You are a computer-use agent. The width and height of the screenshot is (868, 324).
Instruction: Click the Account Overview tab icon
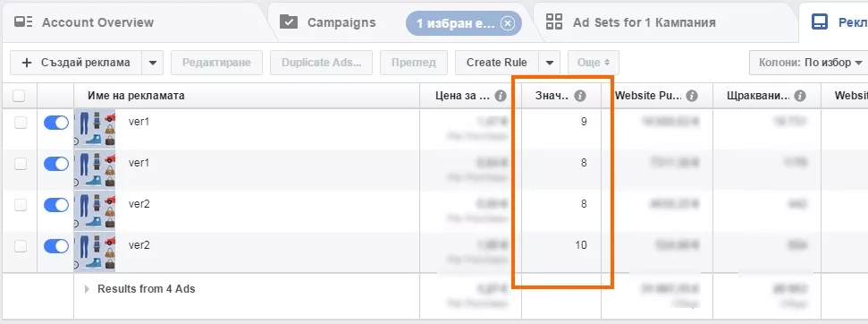click(x=23, y=22)
